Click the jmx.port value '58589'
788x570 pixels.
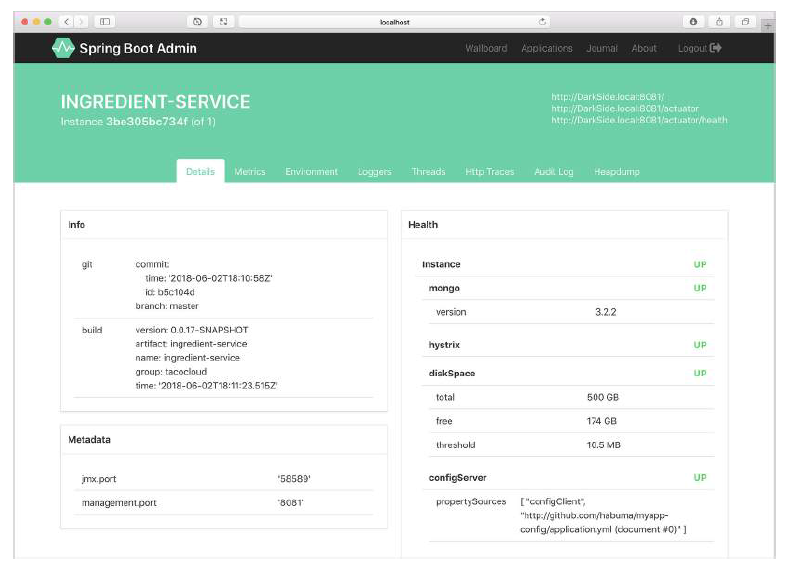294,479
